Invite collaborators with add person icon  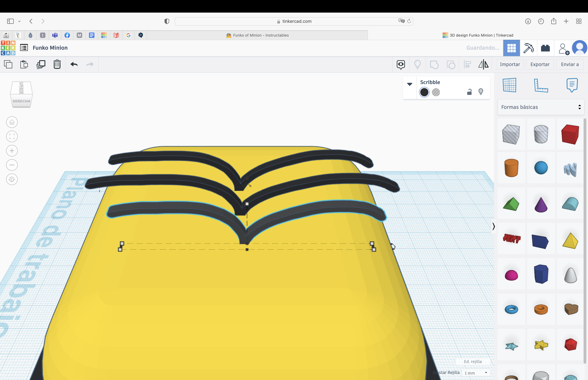(563, 49)
